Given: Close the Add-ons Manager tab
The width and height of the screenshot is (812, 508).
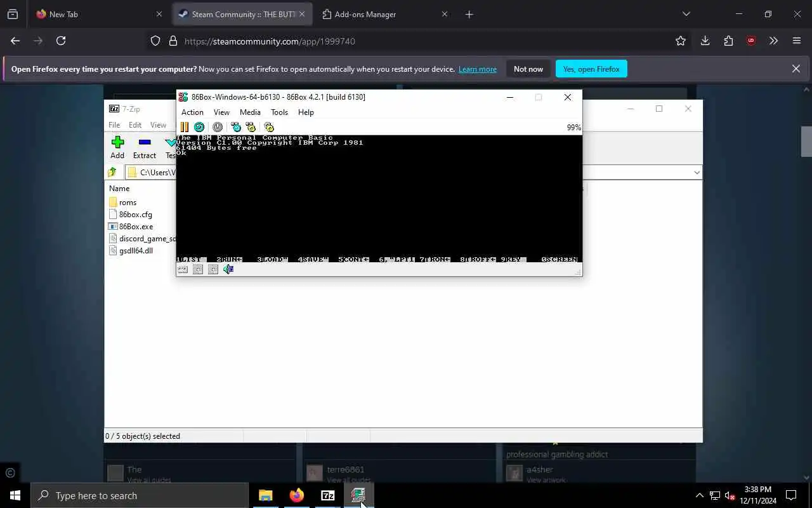Looking at the screenshot, I should pos(444,14).
